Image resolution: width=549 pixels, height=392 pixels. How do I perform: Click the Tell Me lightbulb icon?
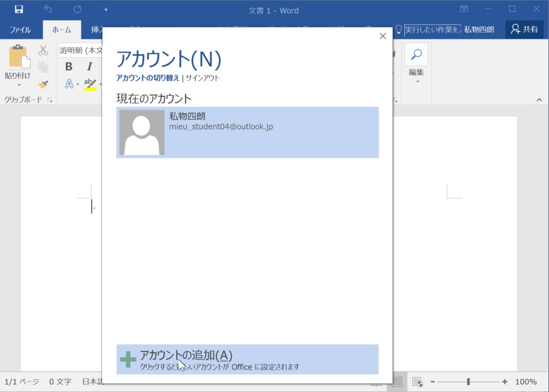coord(399,29)
